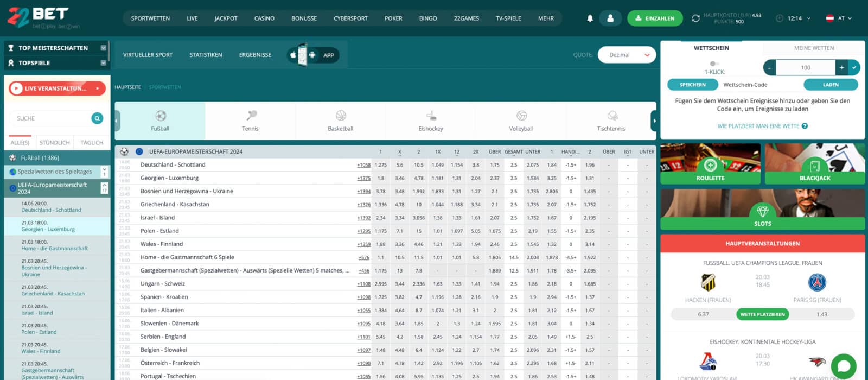Refresh the account balance

click(x=695, y=18)
